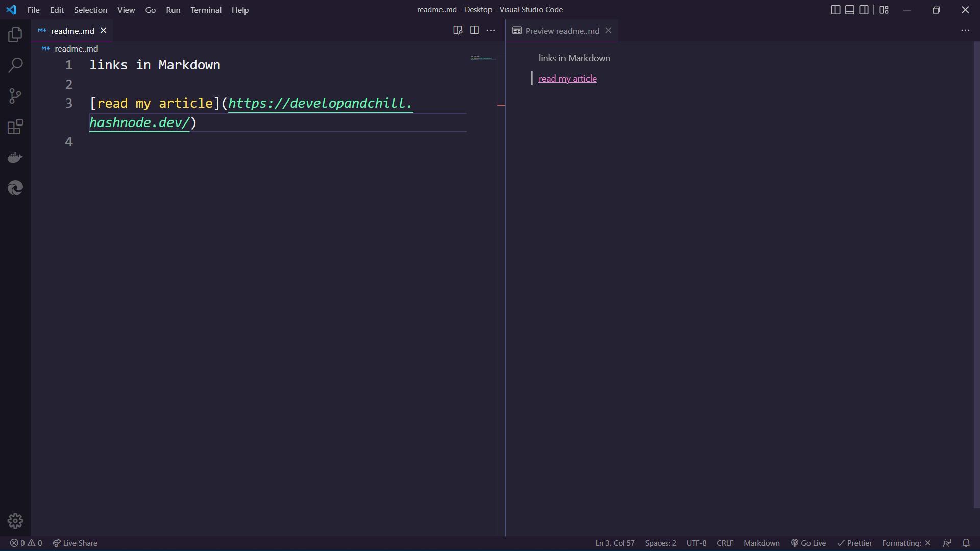Close the readme..md editor tab
The height and width of the screenshot is (551, 980).
tap(103, 30)
